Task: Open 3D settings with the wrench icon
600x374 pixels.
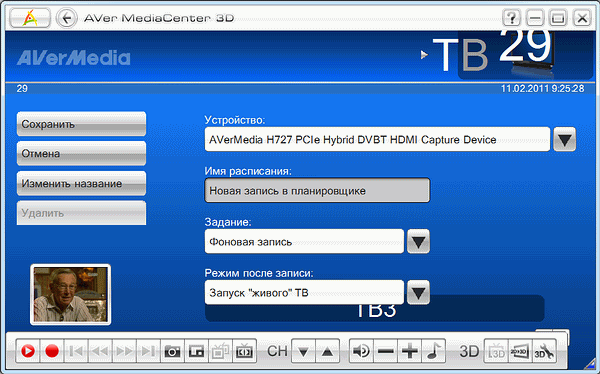Action: tap(544, 351)
